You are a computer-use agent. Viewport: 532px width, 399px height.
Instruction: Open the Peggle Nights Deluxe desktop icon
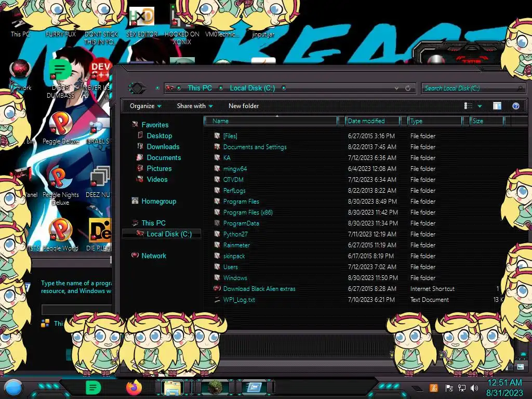pyautogui.click(x=60, y=185)
